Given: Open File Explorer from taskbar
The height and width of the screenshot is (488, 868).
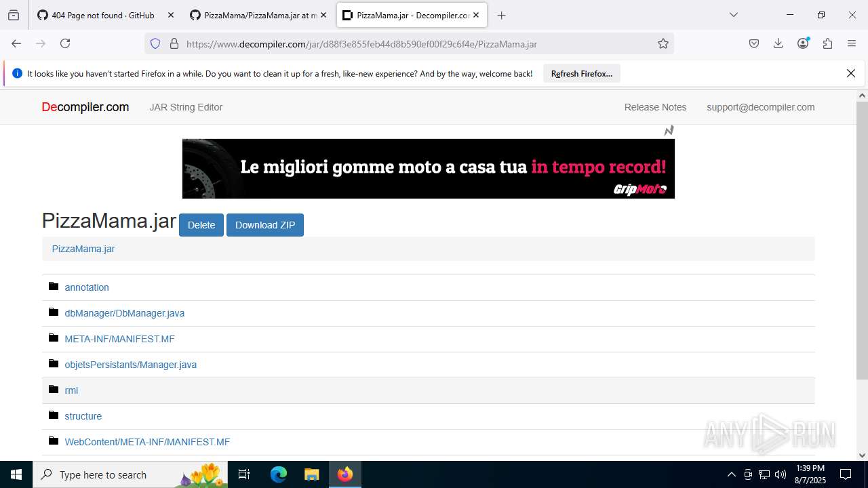Looking at the screenshot, I should coord(311,474).
